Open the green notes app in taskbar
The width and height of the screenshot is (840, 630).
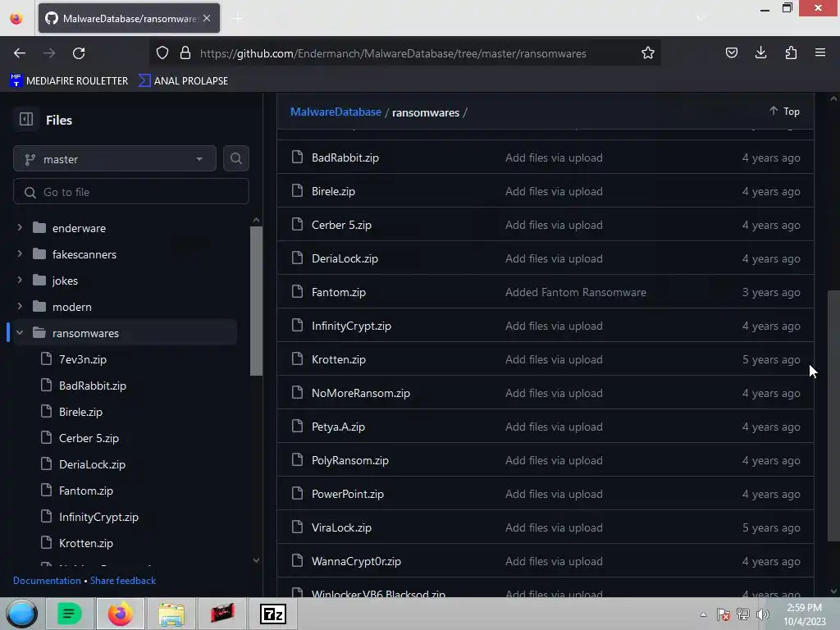[69, 614]
